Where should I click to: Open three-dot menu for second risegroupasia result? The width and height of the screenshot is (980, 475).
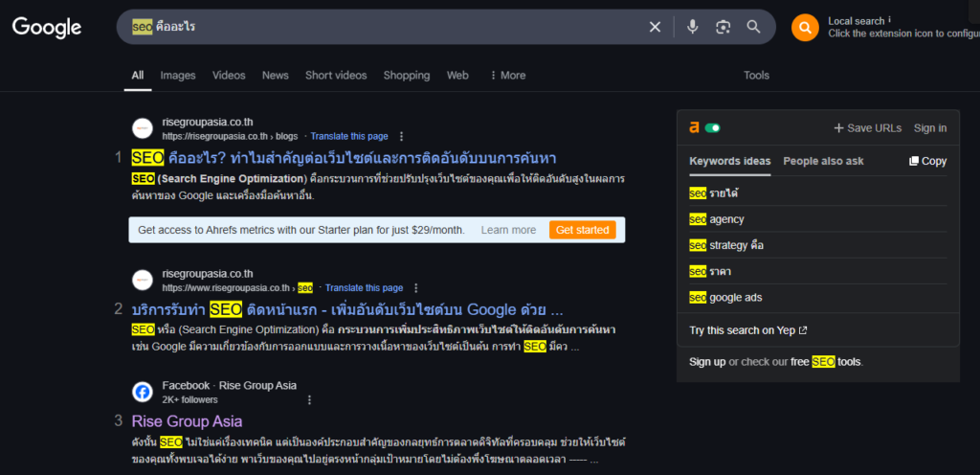pos(416,288)
